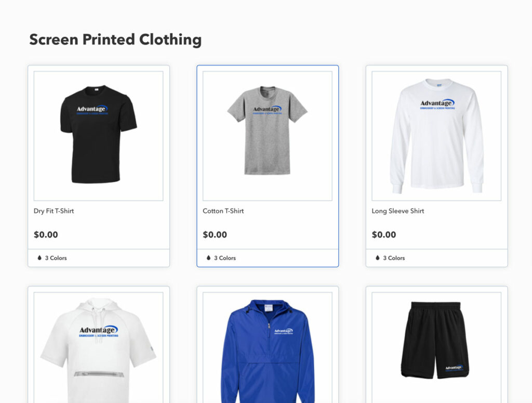View the blue pullover jacket product
Image resolution: width=532 pixels, height=403 pixels.
tap(268, 348)
